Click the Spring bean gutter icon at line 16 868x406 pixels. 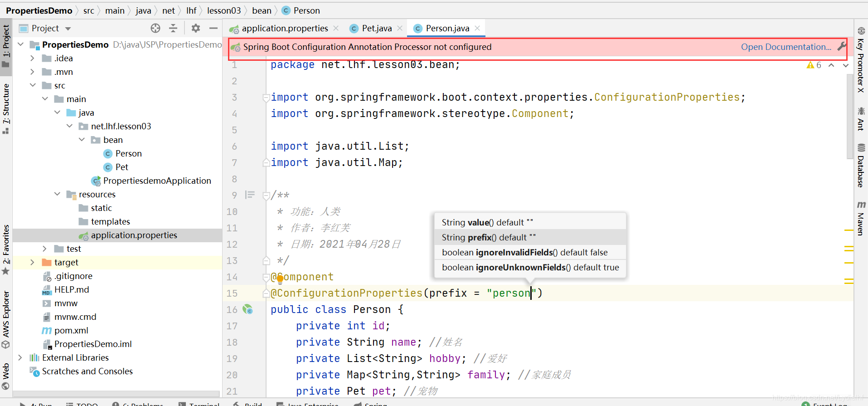pos(247,309)
